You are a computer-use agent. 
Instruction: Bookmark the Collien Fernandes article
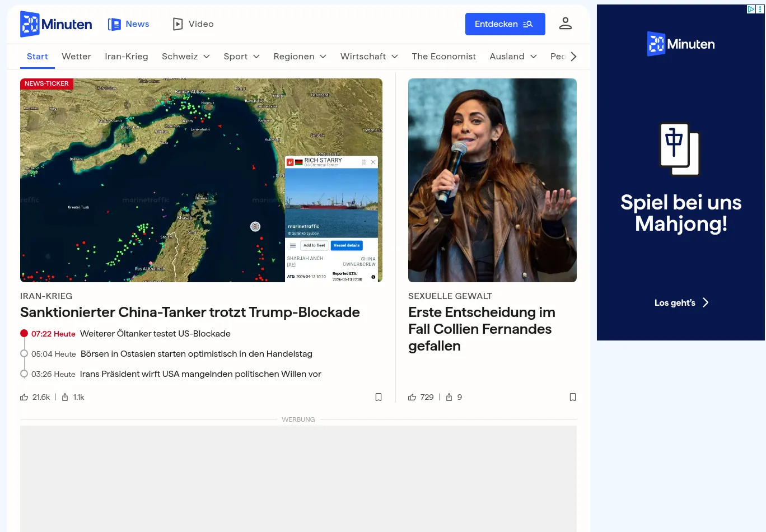(x=572, y=397)
